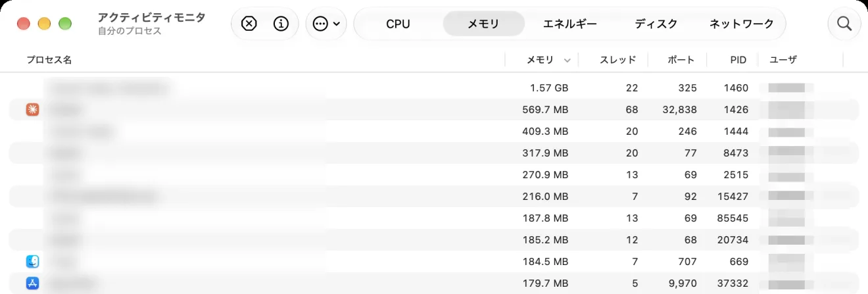
Task: Click the orange app icon in 569.7 MB row
Action: [32, 109]
